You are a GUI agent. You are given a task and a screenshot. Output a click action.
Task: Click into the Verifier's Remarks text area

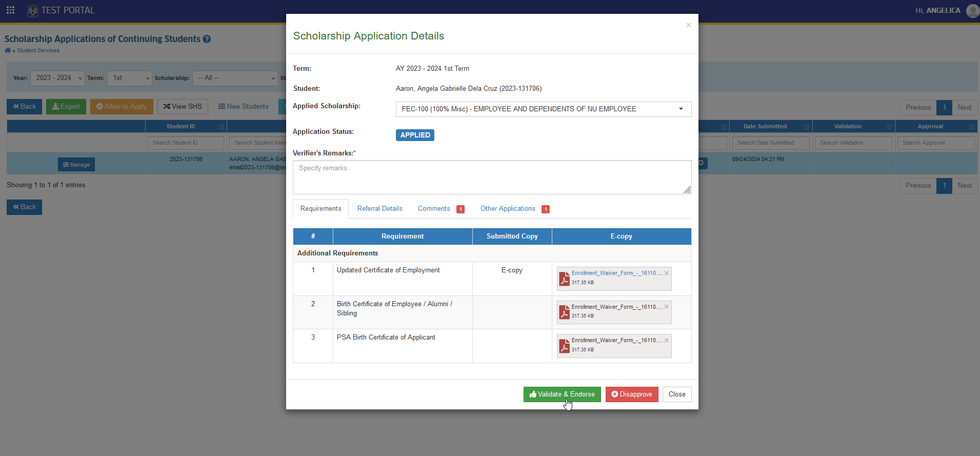click(x=492, y=177)
